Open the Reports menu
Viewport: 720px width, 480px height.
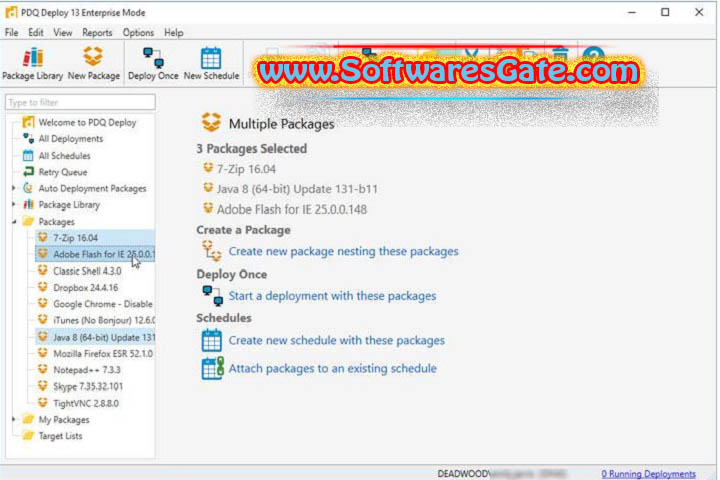coord(97,33)
